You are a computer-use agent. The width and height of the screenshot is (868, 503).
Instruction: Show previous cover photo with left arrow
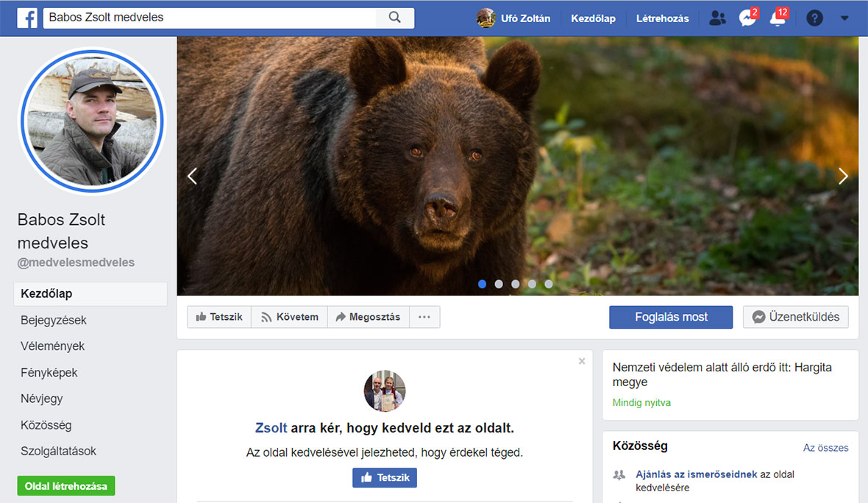(x=192, y=176)
